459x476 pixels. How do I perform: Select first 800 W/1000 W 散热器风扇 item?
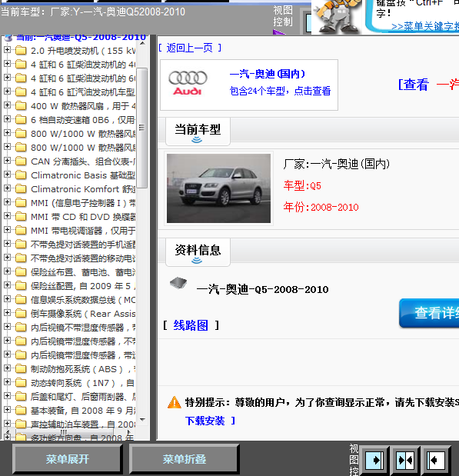[x=83, y=134]
